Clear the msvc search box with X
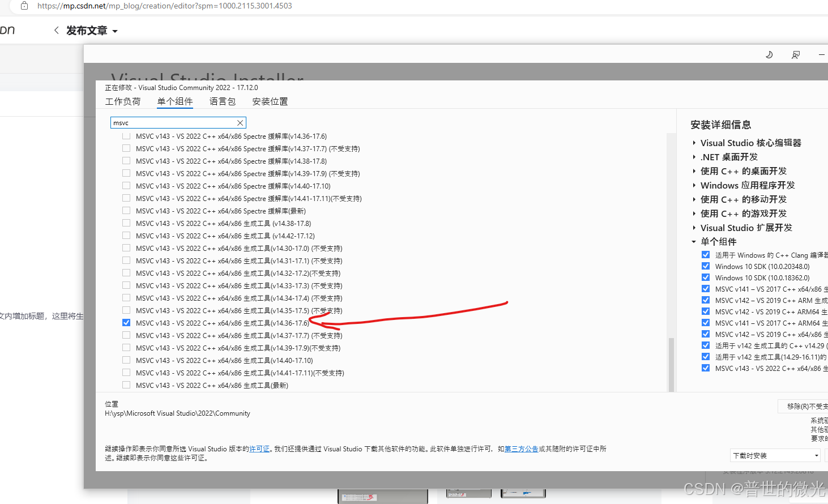The height and width of the screenshot is (504, 828). [x=240, y=123]
